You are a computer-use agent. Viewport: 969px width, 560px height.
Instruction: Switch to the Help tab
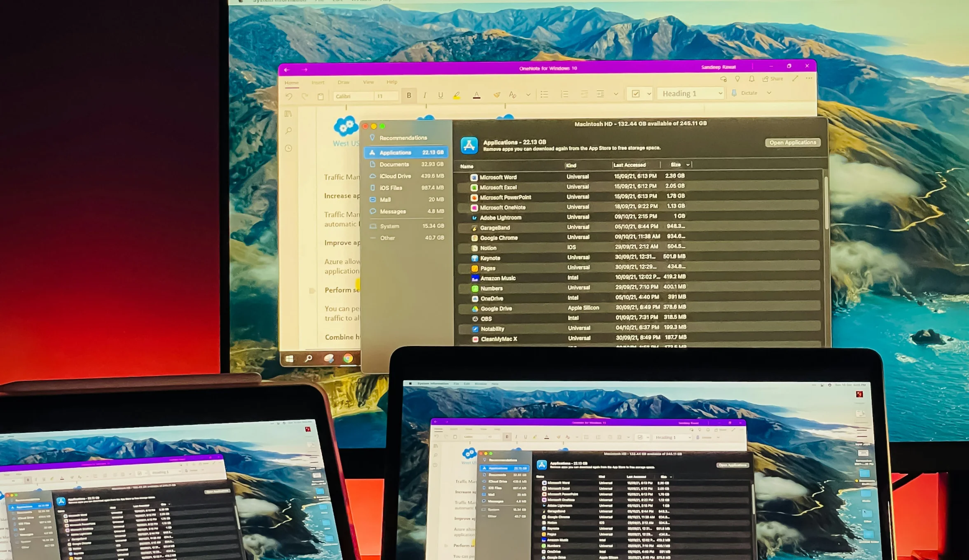392,82
